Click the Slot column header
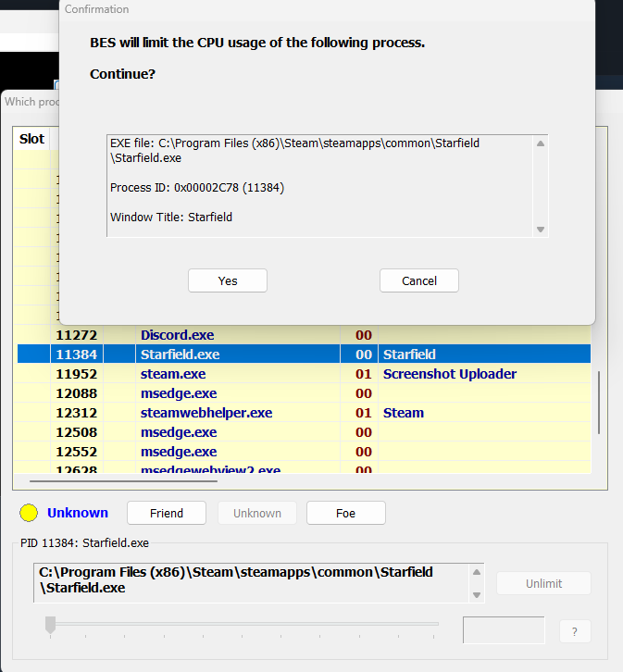This screenshot has width=623, height=672. pyautogui.click(x=31, y=139)
